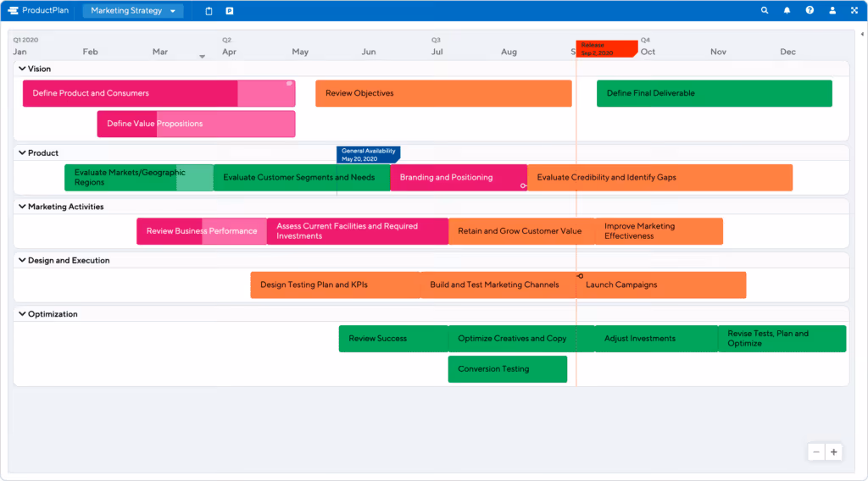The height and width of the screenshot is (481, 868).
Task: Select Optimize Creatives and Copy bar
Action: click(x=521, y=339)
